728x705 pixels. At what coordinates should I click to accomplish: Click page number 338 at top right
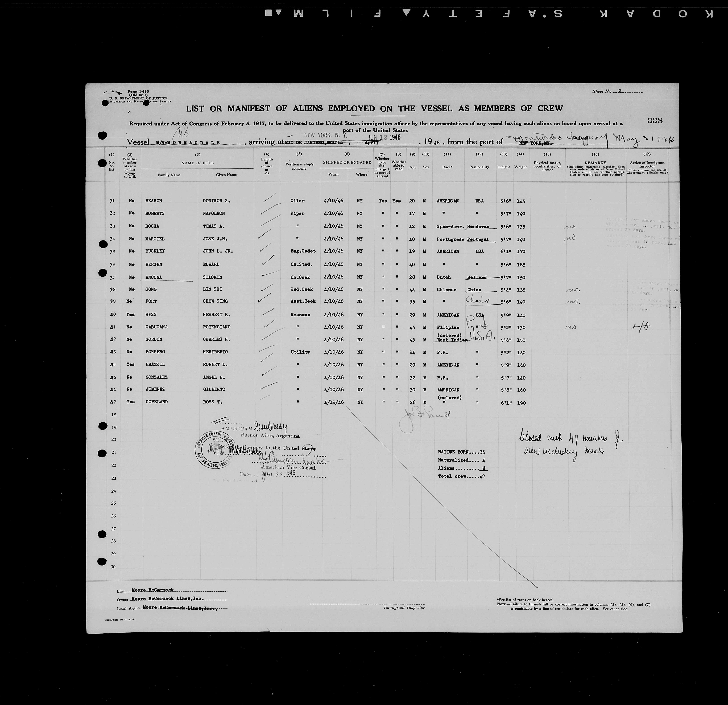tap(655, 120)
